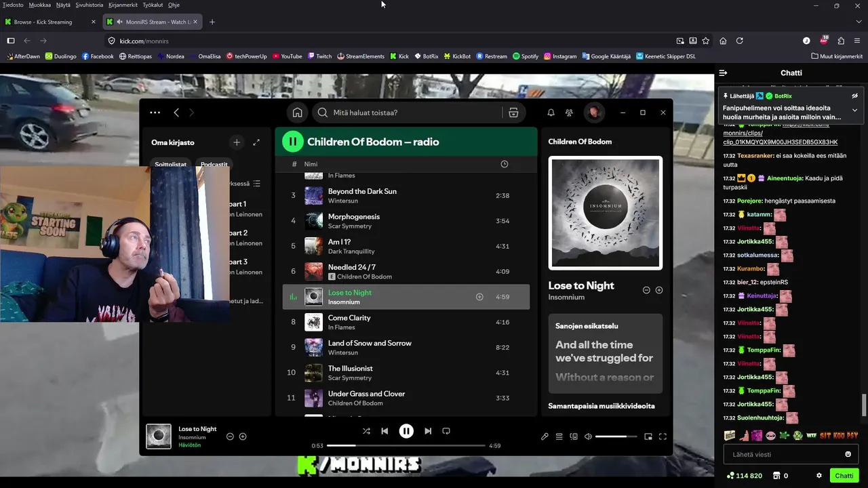Expand Oma kirjasto library panel
This screenshot has width=868, height=488.
[x=256, y=142]
